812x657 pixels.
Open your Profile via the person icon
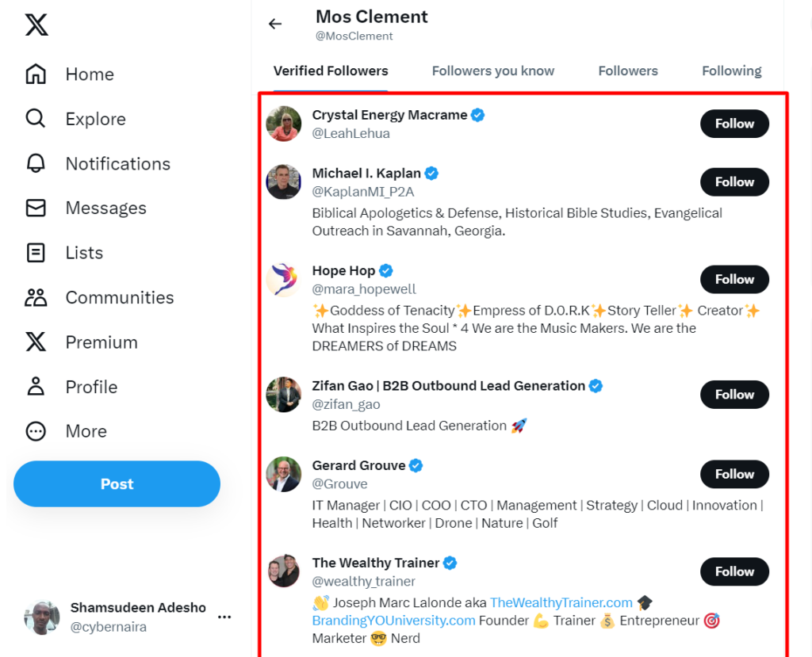click(x=36, y=387)
